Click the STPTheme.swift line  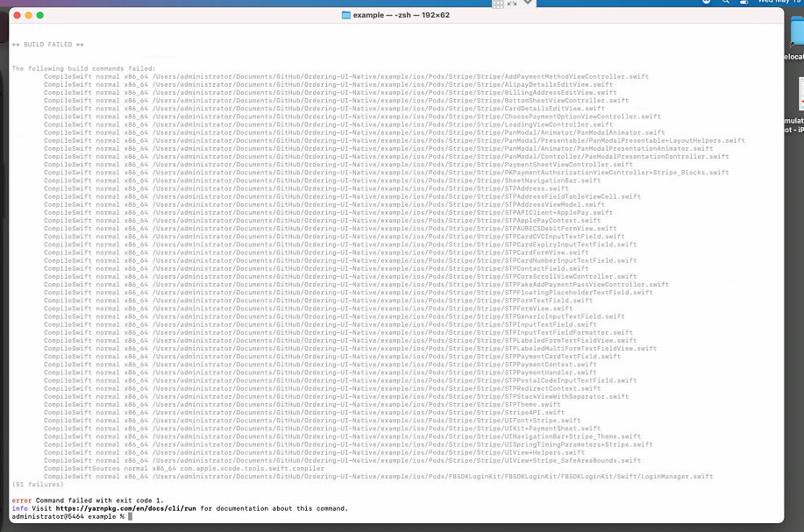pyautogui.click(x=302, y=404)
